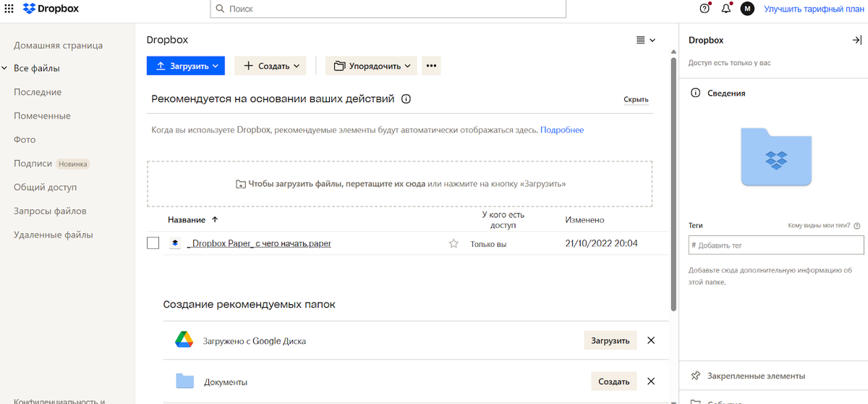The image size is (868, 404).
Task: Open the help question mark icon
Action: tap(705, 9)
